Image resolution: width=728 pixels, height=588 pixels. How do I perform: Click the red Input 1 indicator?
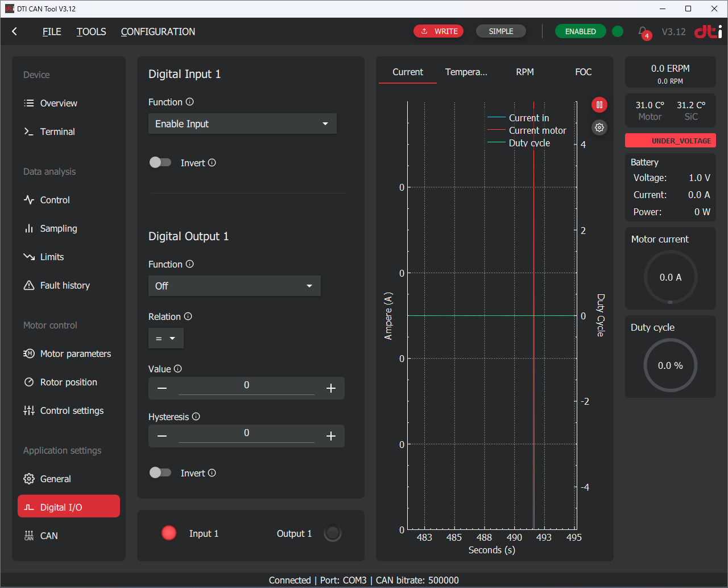pyautogui.click(x=169, y=533)
